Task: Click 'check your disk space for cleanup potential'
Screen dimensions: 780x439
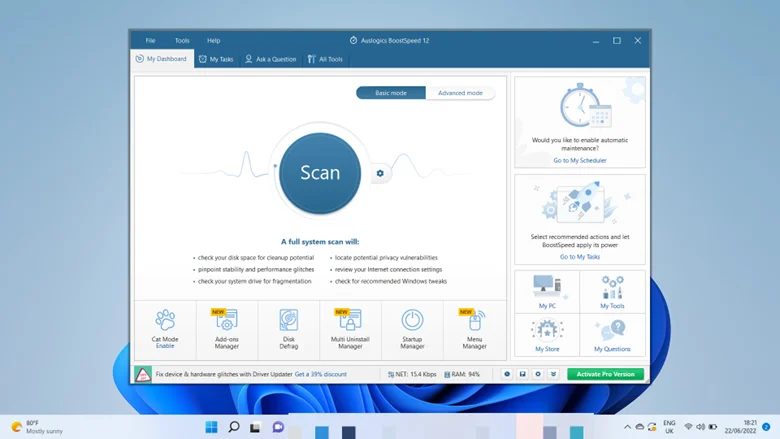Action: (x=256, y=258)
